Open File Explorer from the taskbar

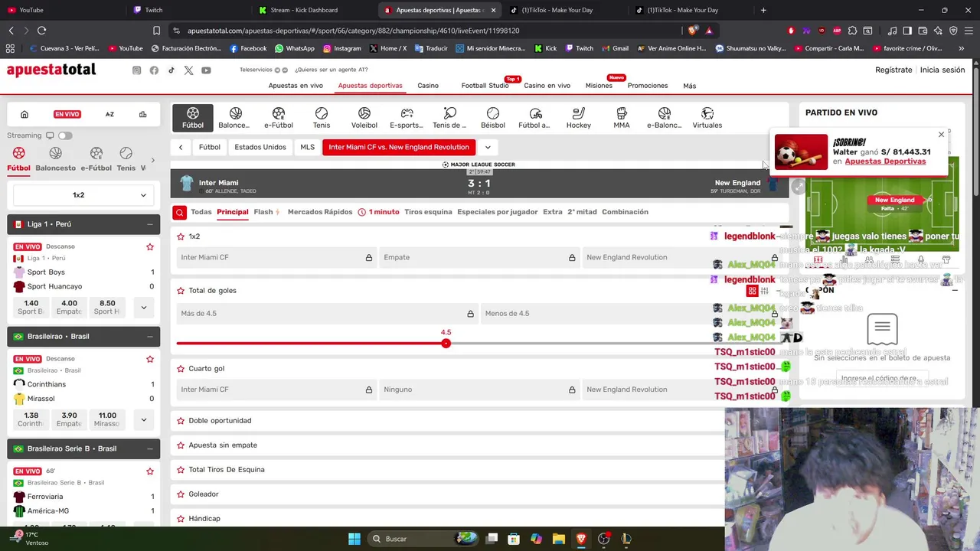point(559,539)
